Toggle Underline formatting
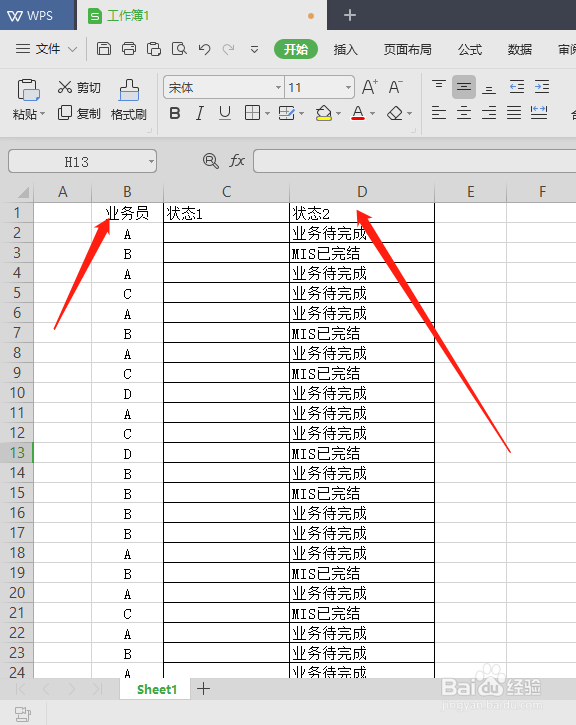 coord(225,113)
